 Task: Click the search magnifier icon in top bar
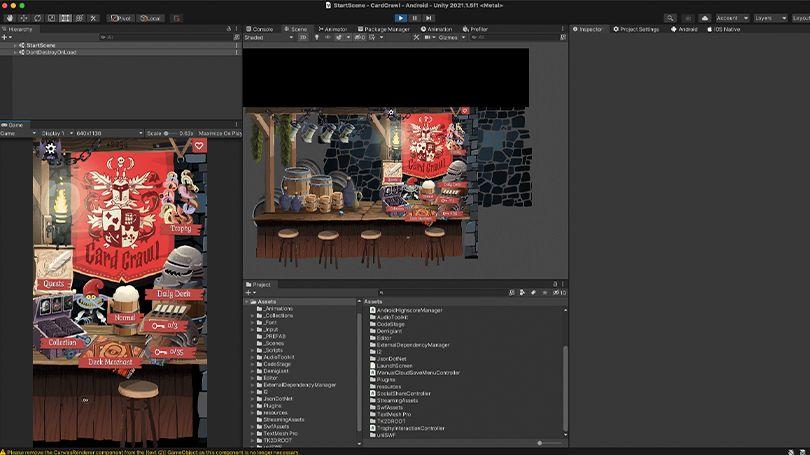pyautogui.click(x=670, y=18)
